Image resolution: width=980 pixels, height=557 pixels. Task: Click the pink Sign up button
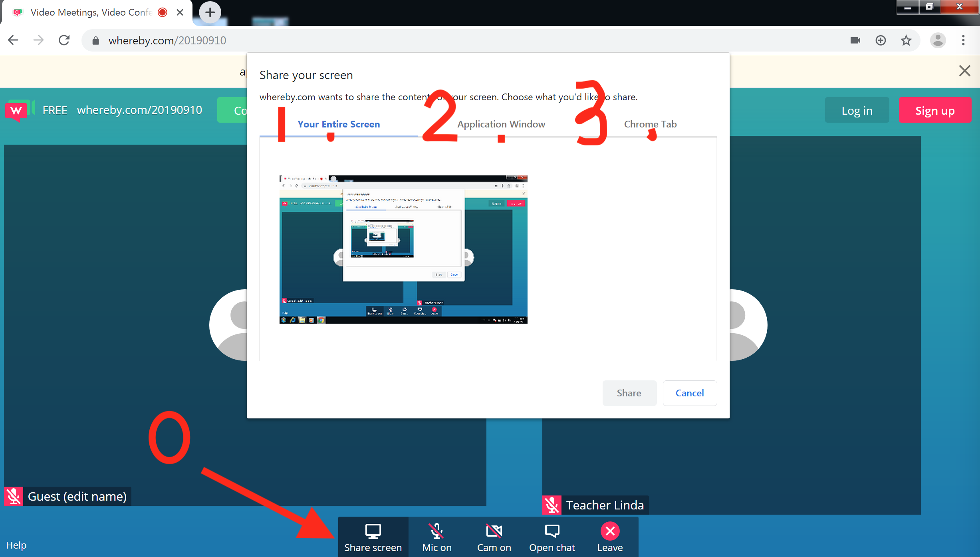tap(934, 111)
